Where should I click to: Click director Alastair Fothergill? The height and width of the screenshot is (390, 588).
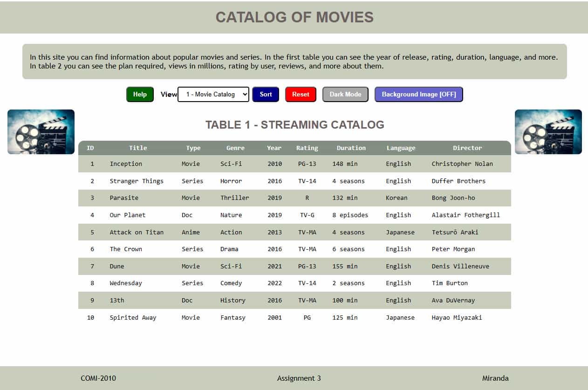point(466,215)
